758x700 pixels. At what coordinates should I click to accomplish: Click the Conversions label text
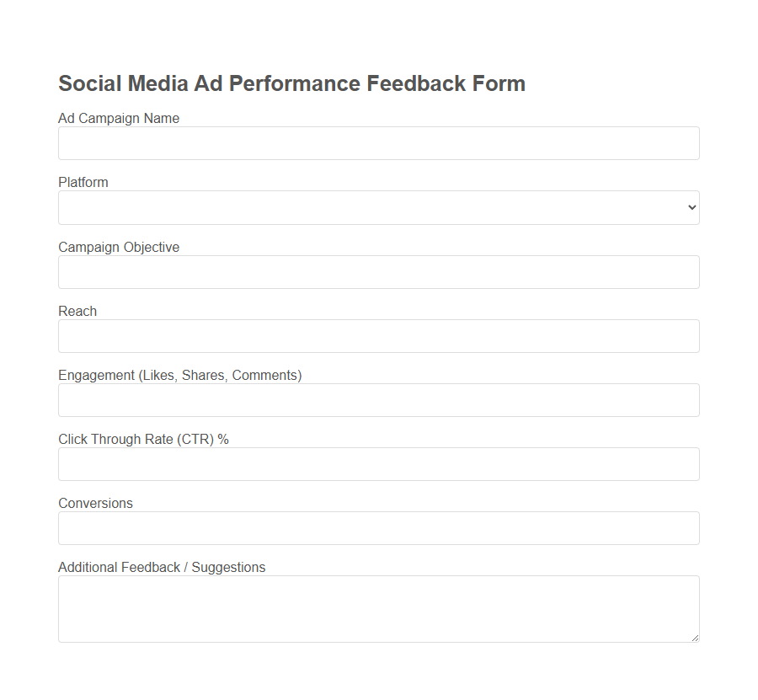pyautogui.click(x=95, y=503)
